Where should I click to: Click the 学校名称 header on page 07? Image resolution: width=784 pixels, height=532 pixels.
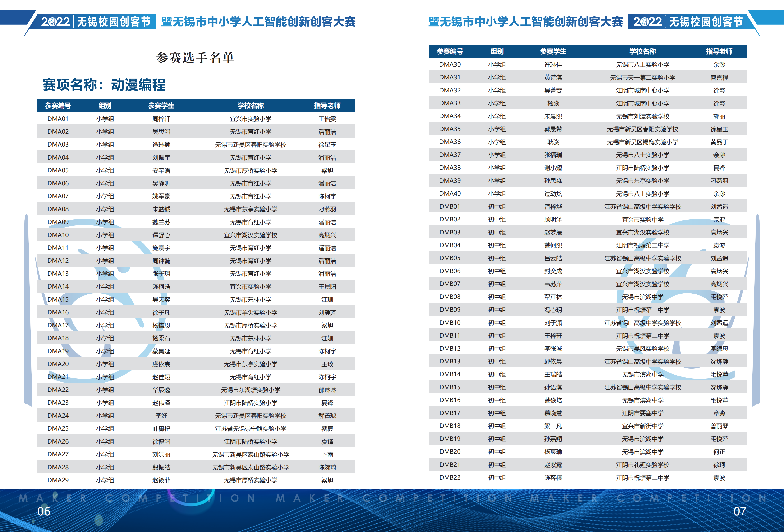(x=642, y=51)
